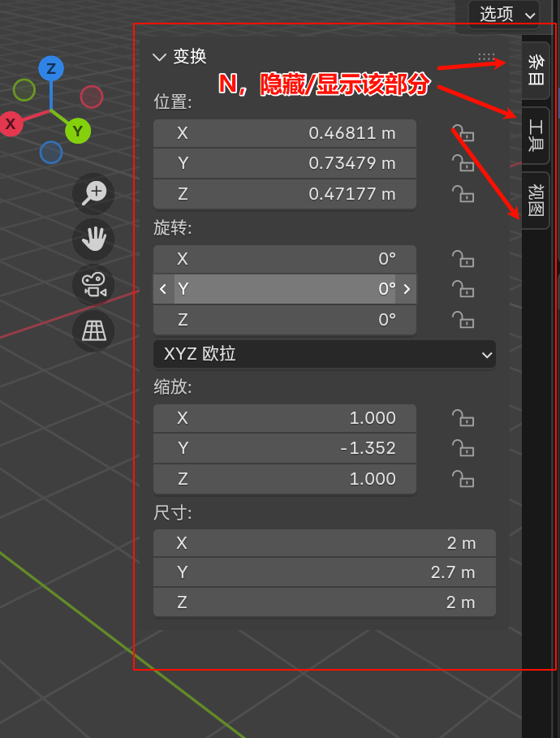Click the hand pan view icon
Viewport: 560px width, 738px height.
tap(93, 239)
